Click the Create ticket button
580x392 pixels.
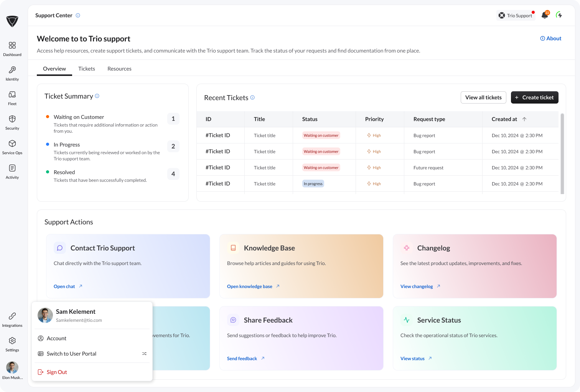pyautogui.click(x=534, y=97)
